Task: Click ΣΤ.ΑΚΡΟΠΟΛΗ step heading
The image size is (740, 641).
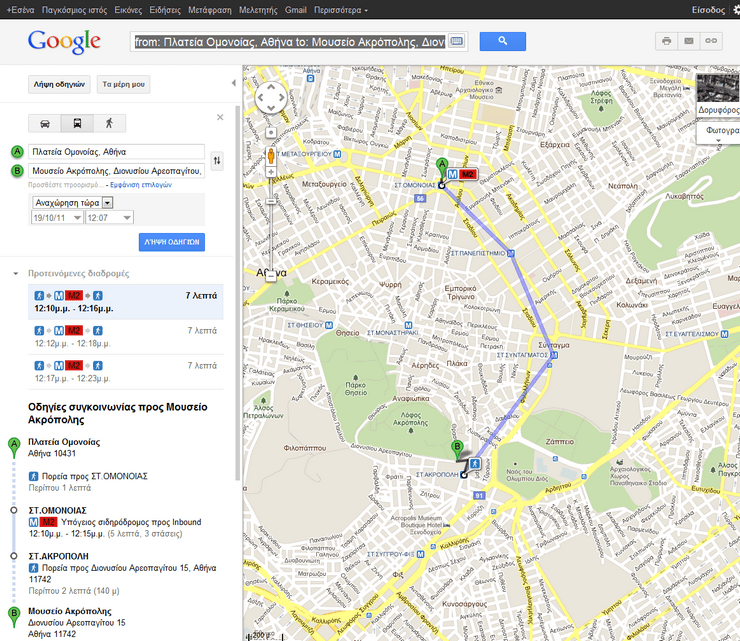Action: (59, 556)
